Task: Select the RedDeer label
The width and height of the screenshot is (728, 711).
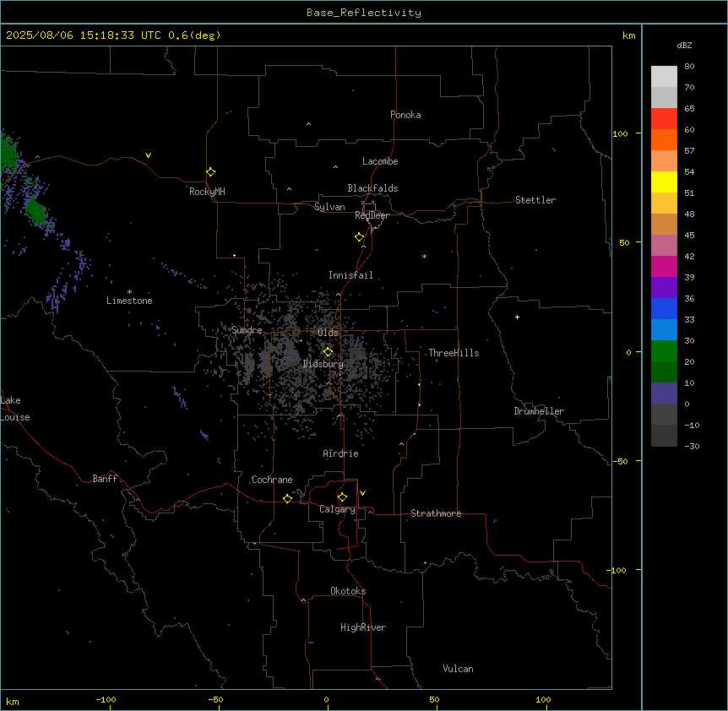Action: tap(372, 215)
